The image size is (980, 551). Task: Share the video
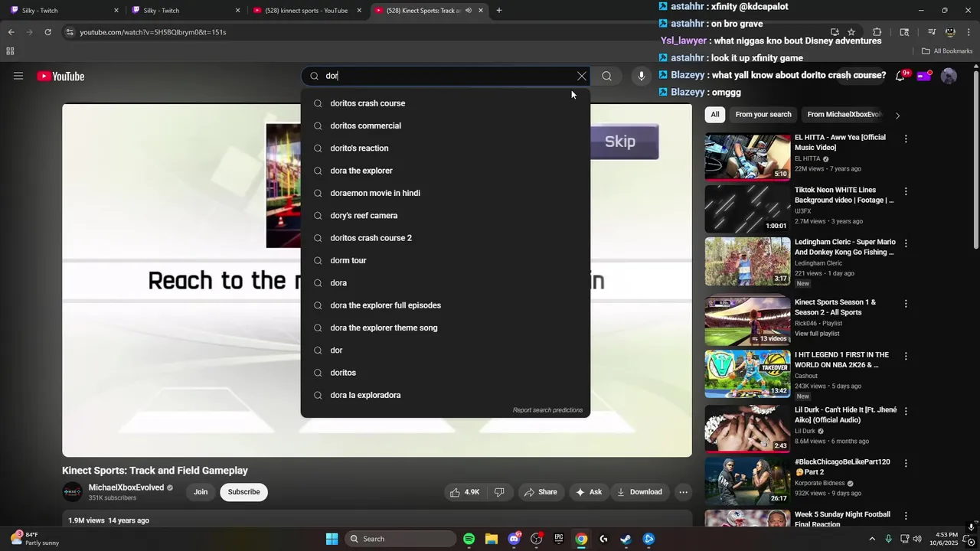[541, 492]
